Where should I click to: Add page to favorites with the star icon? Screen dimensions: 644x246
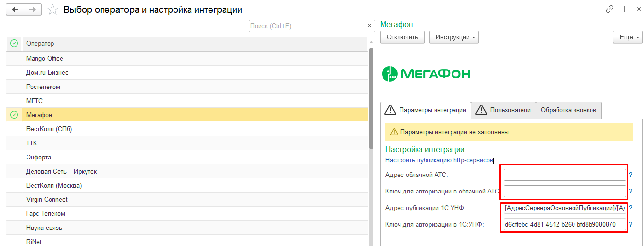pyautogui.click(x=53, y=10)
